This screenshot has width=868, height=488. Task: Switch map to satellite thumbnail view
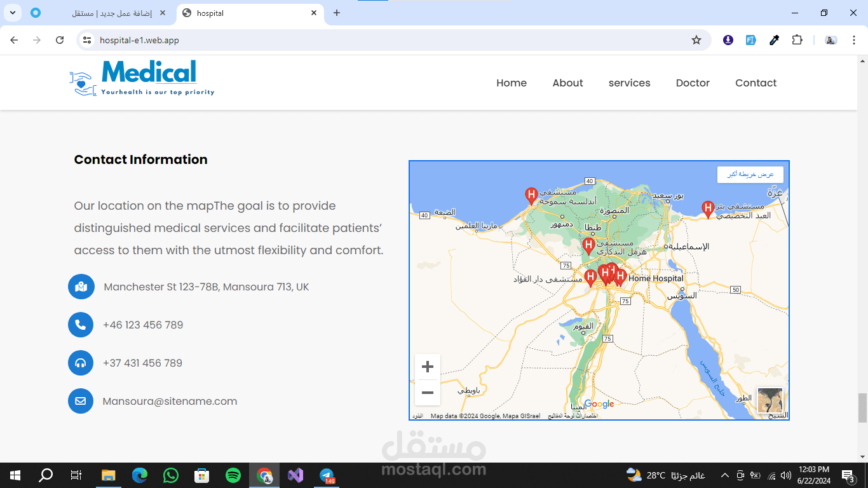point(770,400)
